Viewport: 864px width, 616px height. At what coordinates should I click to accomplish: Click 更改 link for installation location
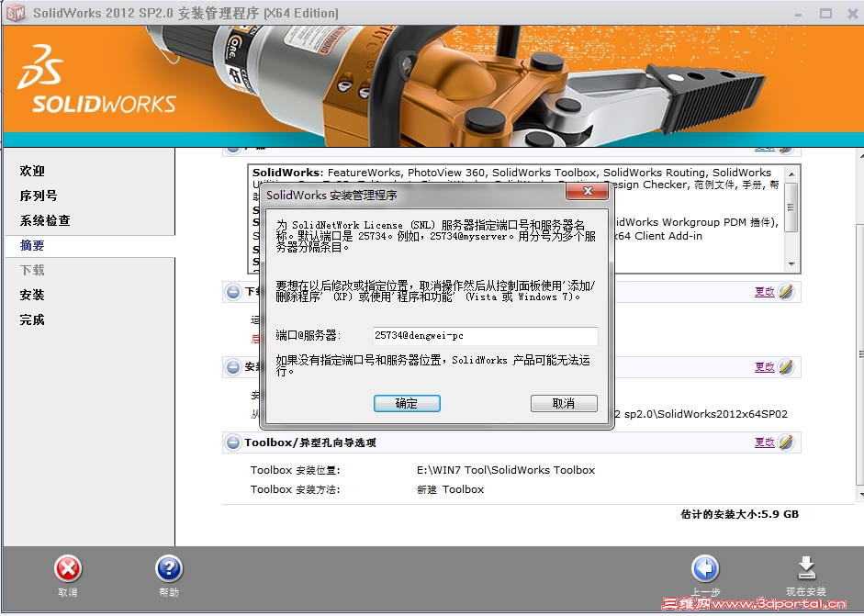coord(765,367)
